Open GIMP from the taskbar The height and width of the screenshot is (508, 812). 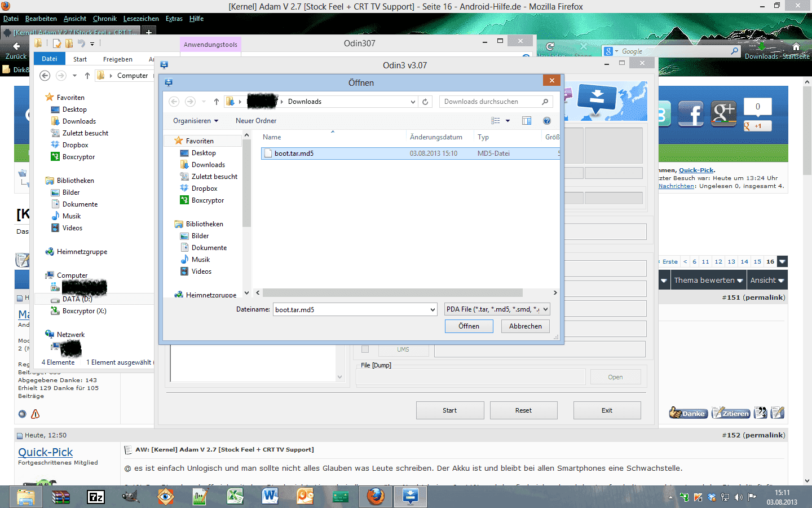click(x=131, y=497)
